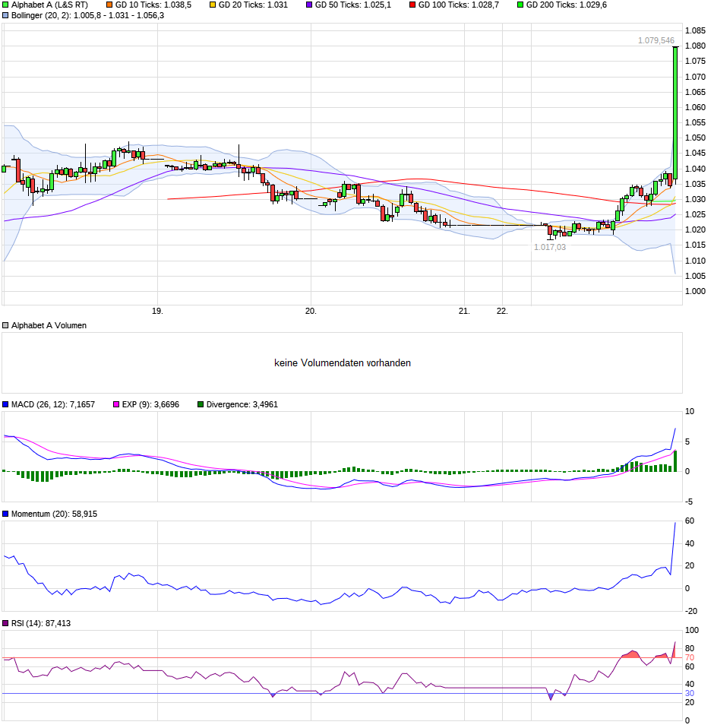The image size is (714, 728).
Task: Click the purple RSI legend swatch
Action: click(x=5, y=624)
